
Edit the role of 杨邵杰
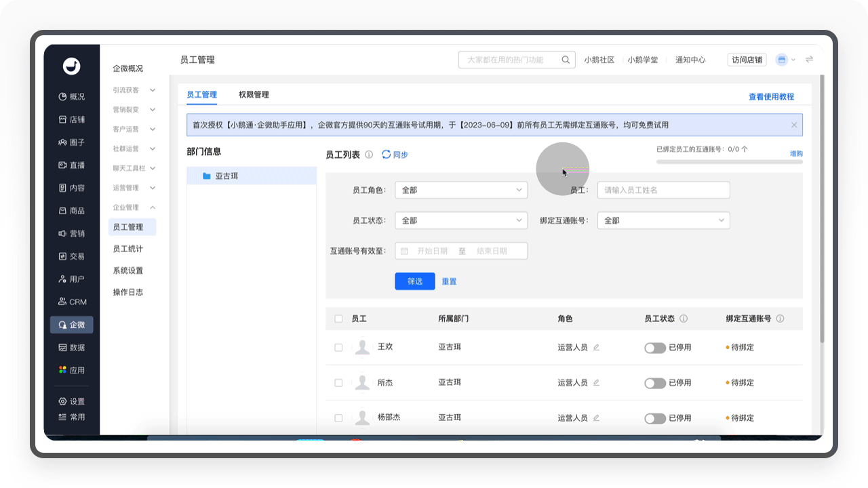coord(596,418)
